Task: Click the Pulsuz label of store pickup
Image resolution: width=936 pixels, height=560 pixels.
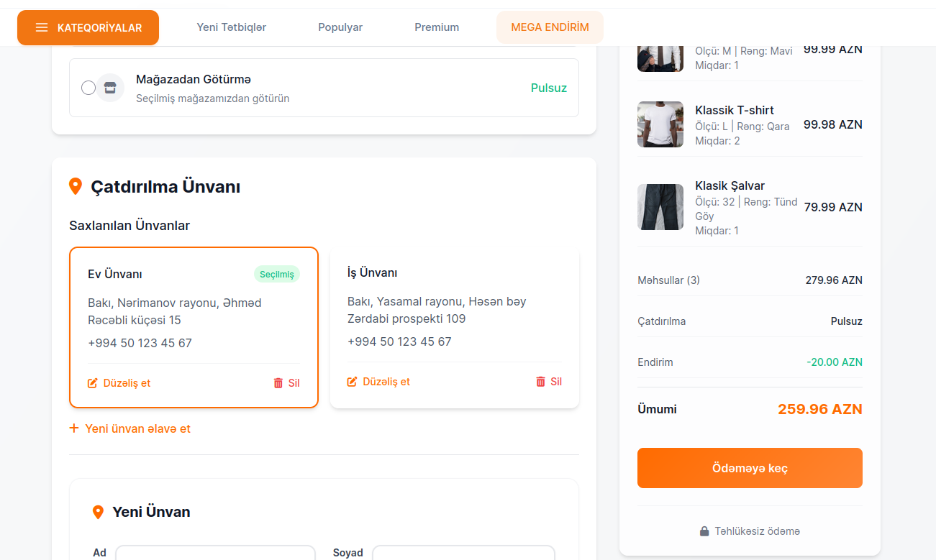Action: (549, 88)
